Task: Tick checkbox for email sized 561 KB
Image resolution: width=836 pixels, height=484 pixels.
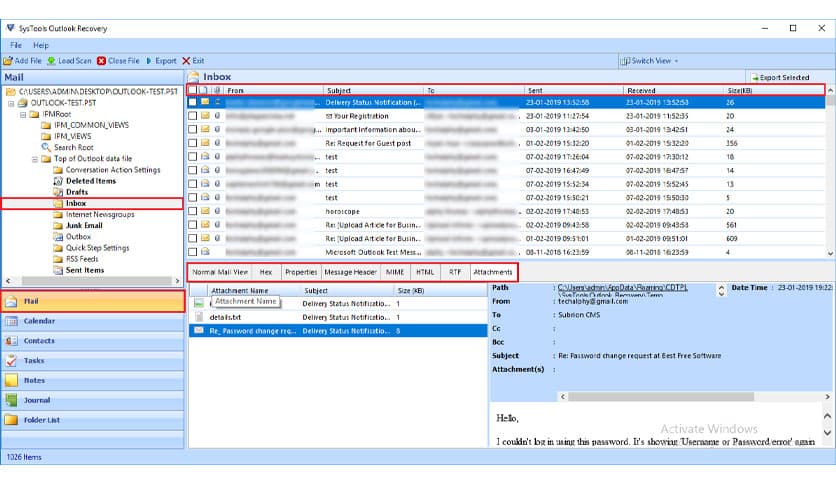Action: 192,225
